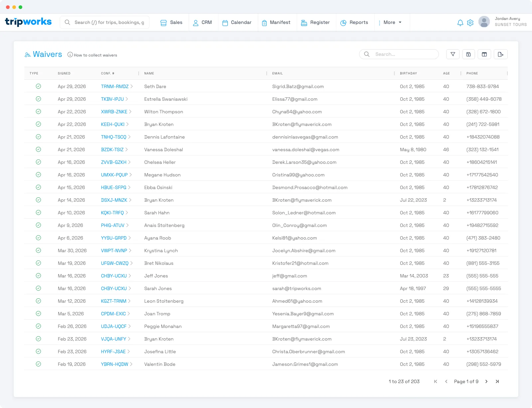Click the email sarah@tripworks.com
532x408 pixels.
pos(297,288)
